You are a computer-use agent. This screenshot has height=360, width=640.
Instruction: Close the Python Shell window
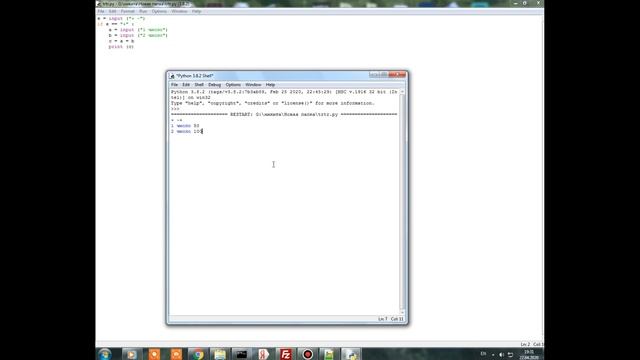point(398,75)
